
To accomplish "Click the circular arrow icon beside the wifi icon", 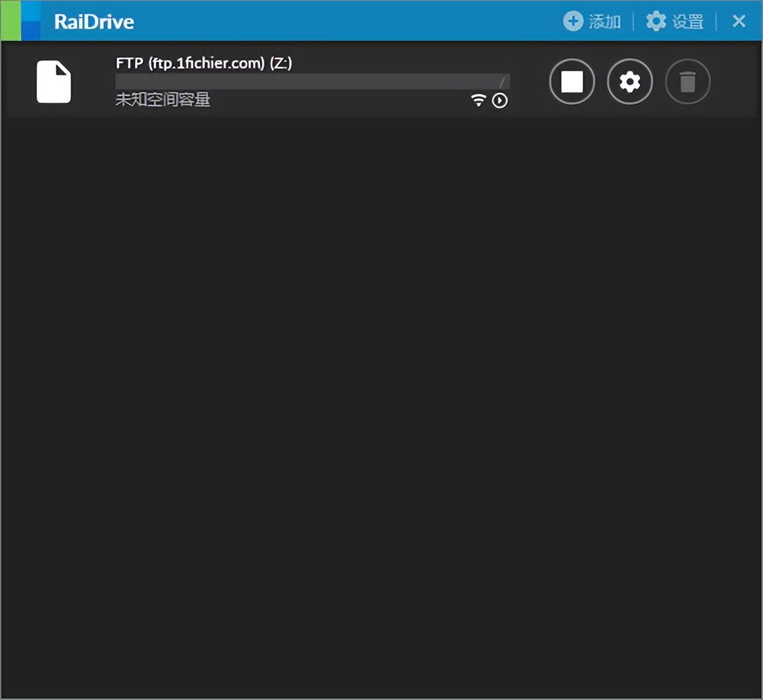I will (500, 100).
